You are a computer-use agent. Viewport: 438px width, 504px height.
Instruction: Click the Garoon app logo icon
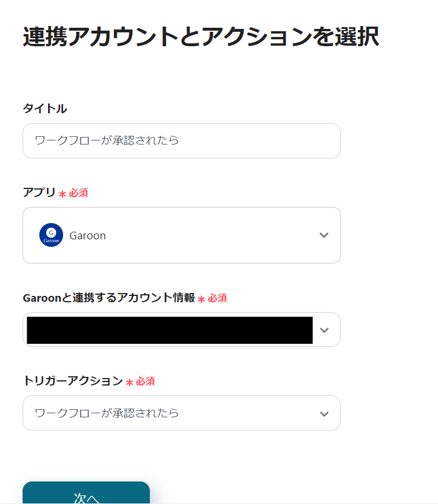tap(51, 235)
